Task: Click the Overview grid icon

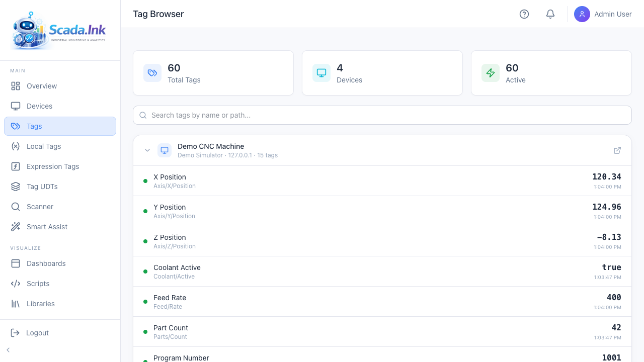Action: [x=16, y=86]
